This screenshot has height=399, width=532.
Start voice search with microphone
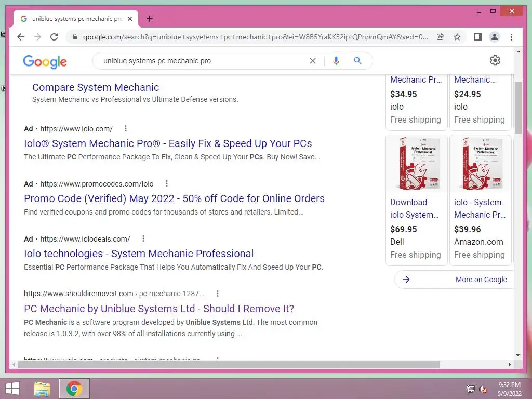[x=336, y=61]
